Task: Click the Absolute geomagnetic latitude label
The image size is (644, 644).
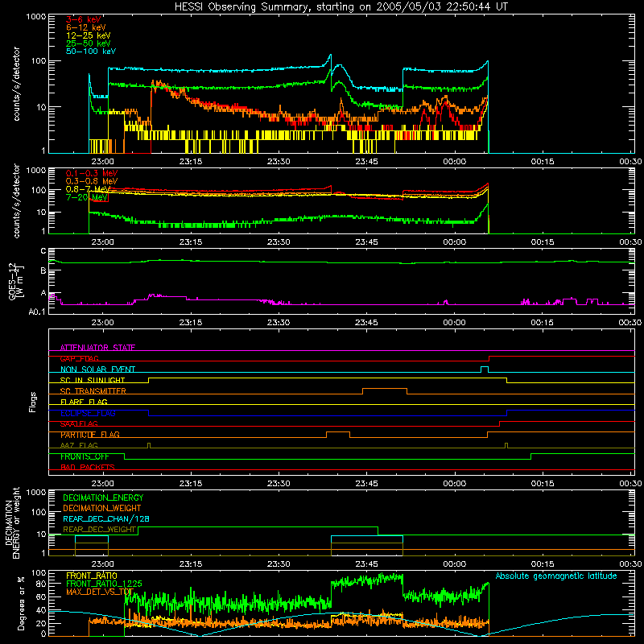Action: [x=556, y=576]
